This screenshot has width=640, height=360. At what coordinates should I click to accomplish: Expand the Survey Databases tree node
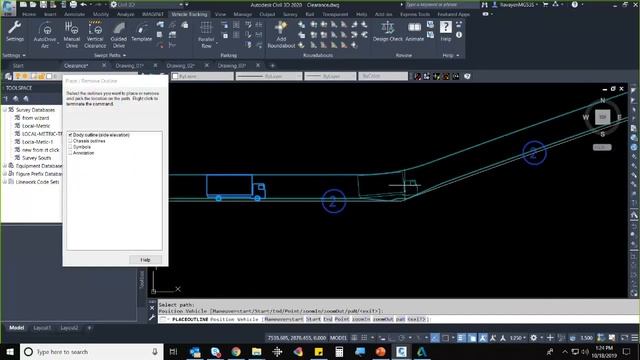click(x=5, y=110)
